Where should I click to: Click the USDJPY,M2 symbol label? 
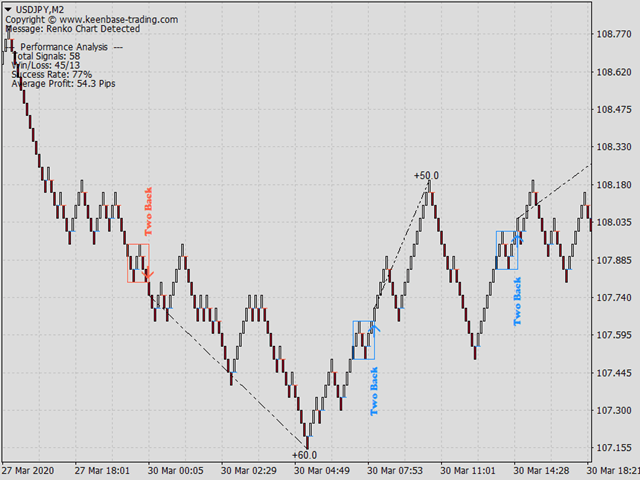40,9
